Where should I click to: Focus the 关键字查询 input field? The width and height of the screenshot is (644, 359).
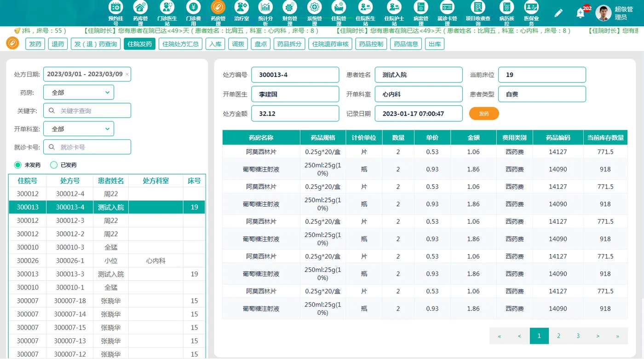coord(87,110)
